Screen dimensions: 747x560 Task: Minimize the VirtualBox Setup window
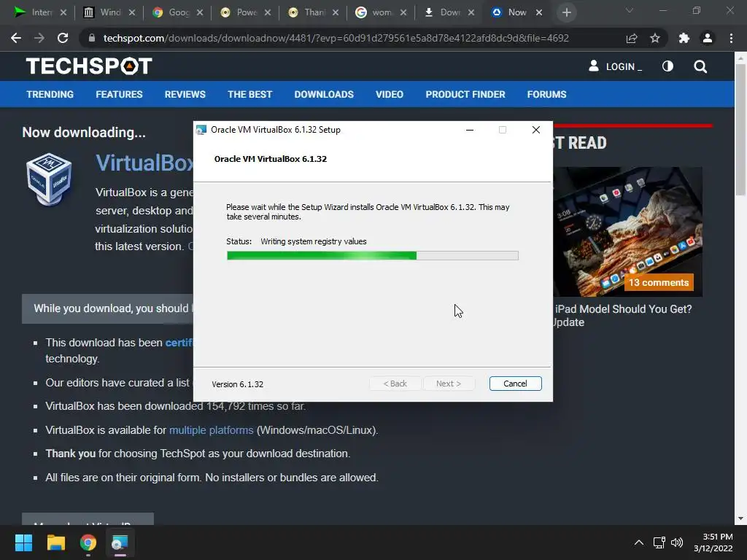[470, 130]
